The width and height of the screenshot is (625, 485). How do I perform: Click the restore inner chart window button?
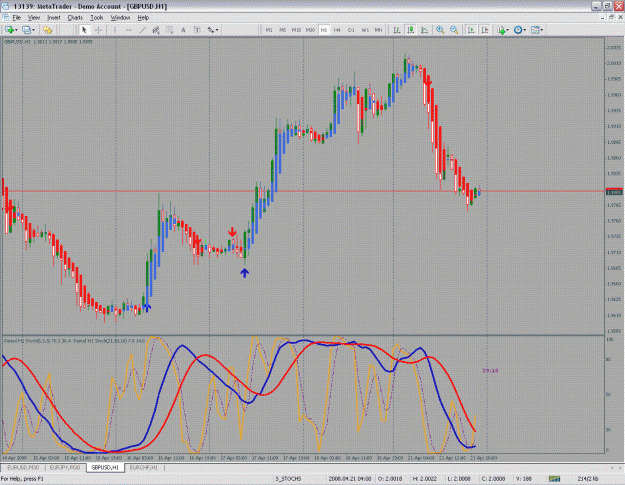[x=611, y=17]
